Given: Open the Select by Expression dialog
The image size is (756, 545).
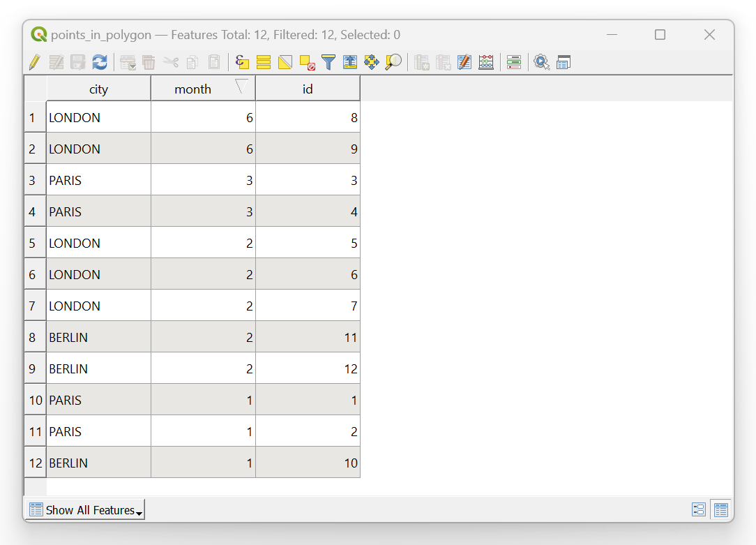Looking at the screenshot, I should tap(242, 62).
